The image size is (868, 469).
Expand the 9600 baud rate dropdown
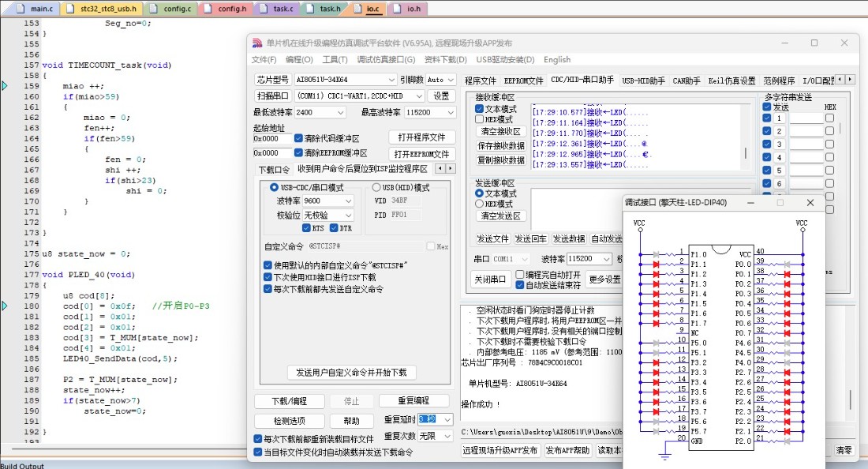(328, 201)
